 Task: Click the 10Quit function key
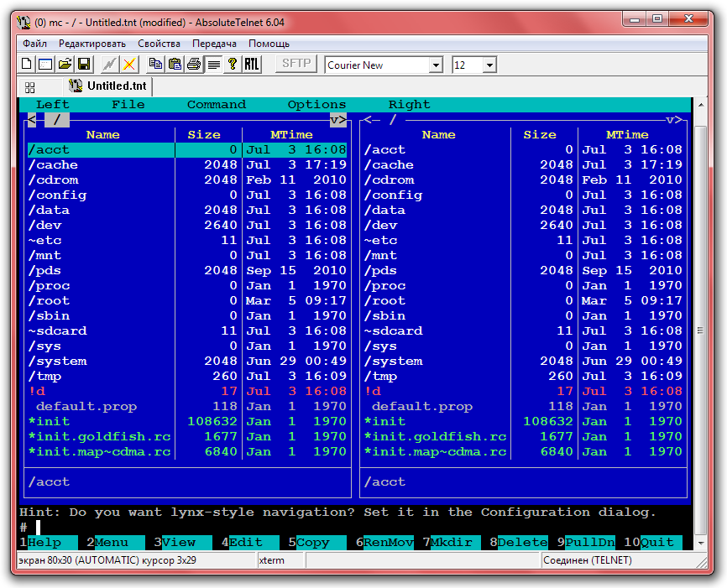click(653, 542)
